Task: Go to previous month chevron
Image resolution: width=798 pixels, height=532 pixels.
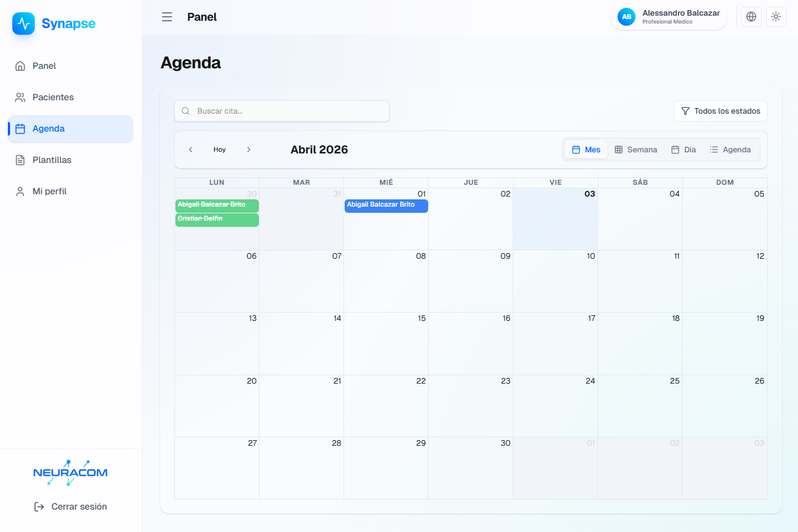Action: coord(191,150)
